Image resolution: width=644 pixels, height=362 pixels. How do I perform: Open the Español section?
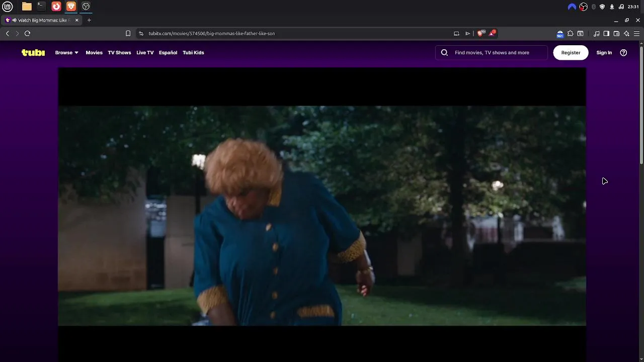(x=168, y=52)
